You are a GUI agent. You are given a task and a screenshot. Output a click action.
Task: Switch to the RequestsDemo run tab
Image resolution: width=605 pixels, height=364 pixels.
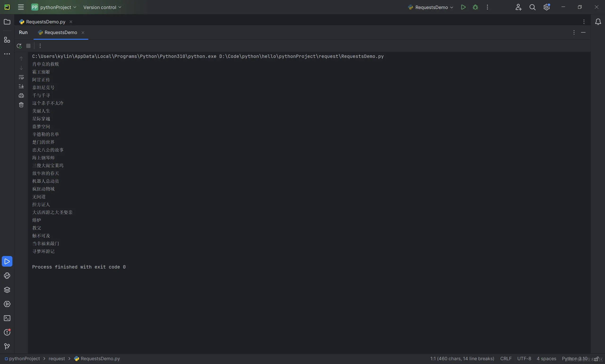60,33
